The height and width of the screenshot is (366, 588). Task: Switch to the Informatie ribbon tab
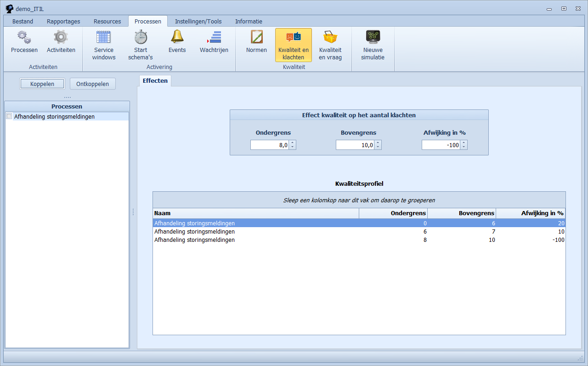click(249, 21)
